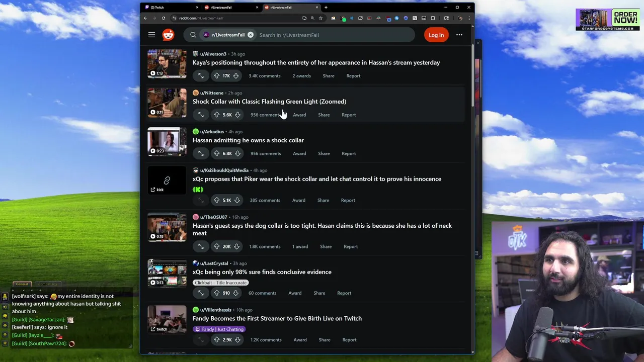Share the Hassan admitting shock collar post
The image size is (644, 362).
point(324,153)
